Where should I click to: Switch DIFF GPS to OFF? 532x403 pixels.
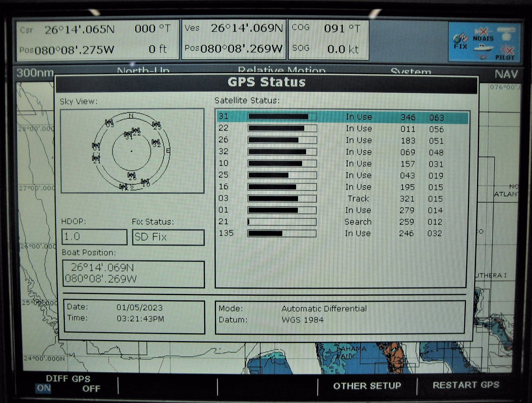click(x=91, y=389)
